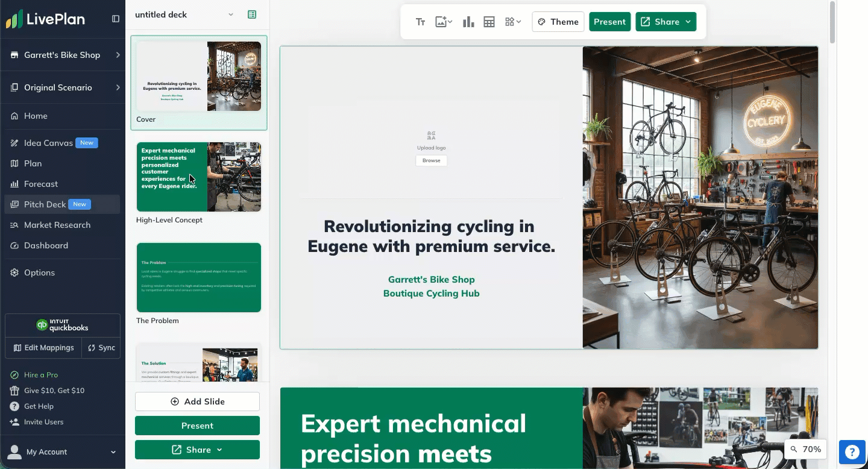Select the Cover slide thumbnail
This screenshot has width=868, height=469.
pyautogui.click(x=199, y=76)
